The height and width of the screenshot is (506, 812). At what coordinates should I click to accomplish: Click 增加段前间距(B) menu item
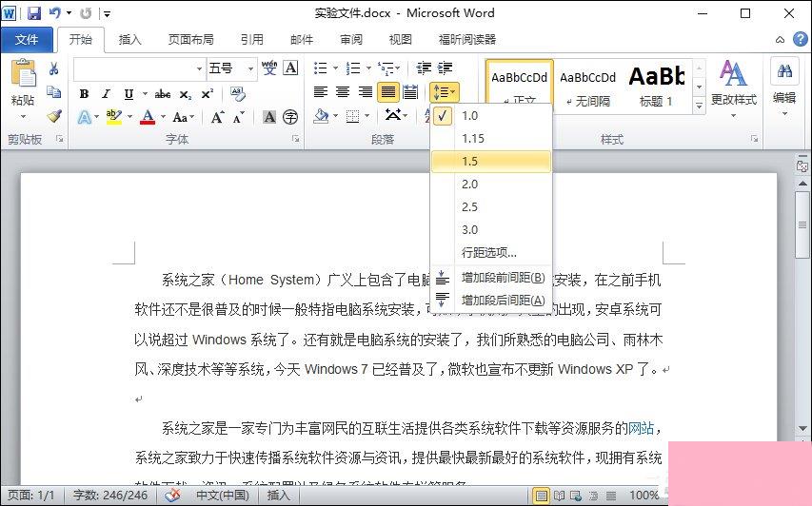491,278
